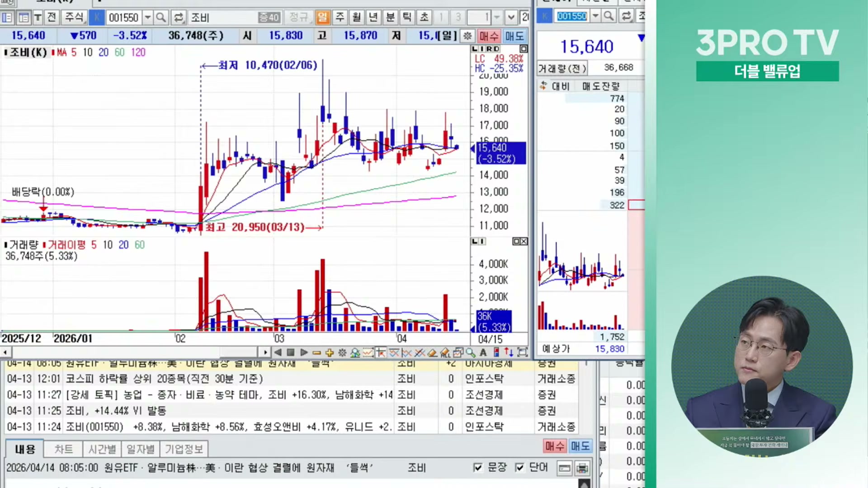Open chart settings gear icon
The width and height of the screenshot is (868, 488).
342,352
